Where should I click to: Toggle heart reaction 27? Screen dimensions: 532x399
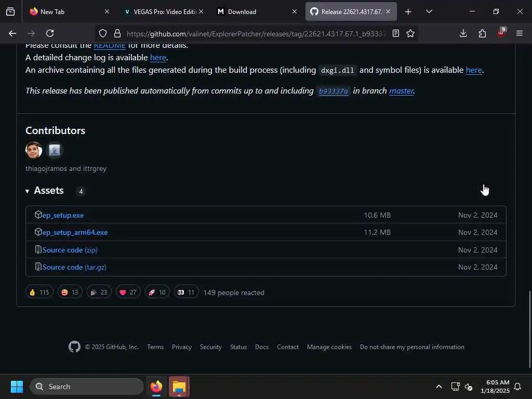[x=128, y=292]
